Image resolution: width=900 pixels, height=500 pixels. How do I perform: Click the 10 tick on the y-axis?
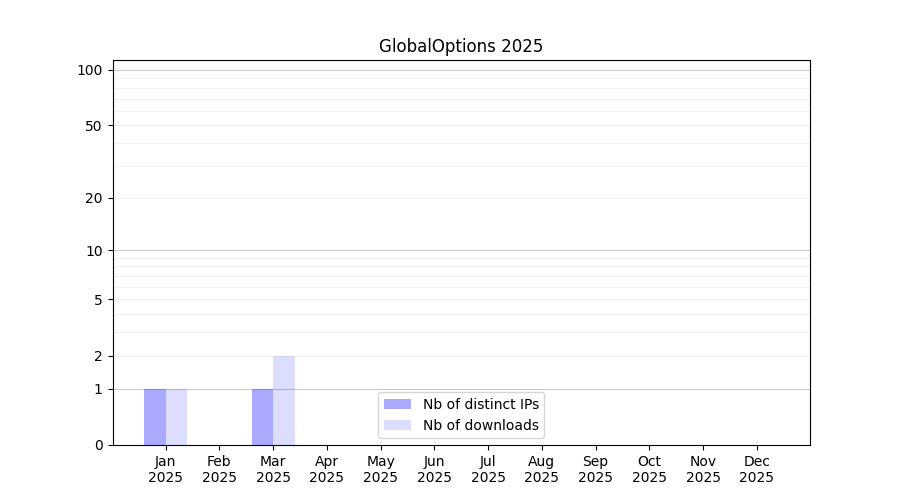pos(94,251)
